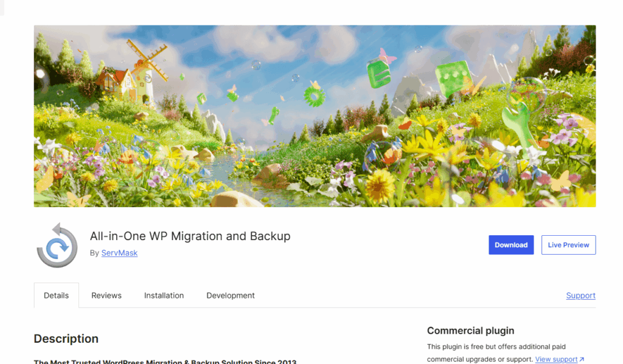
Task: Switch to the Reviews tab
Action: (106, 295)
